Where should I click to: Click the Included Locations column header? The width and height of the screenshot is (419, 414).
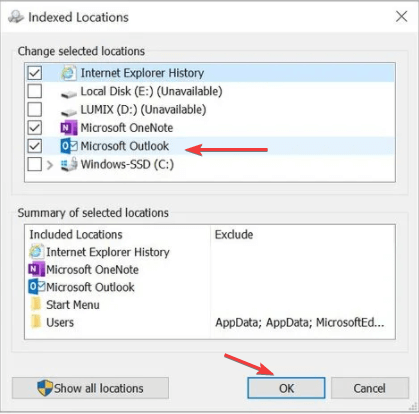(76, 235)
